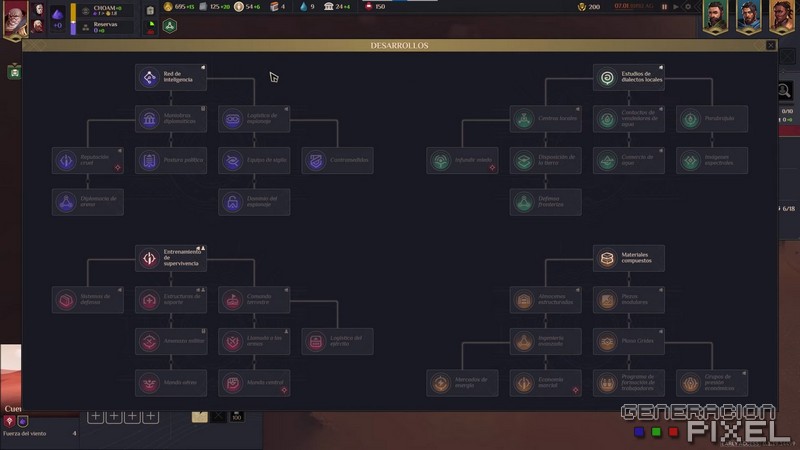Pick Grupos de presión económicos development

click(x=712, y=383)
